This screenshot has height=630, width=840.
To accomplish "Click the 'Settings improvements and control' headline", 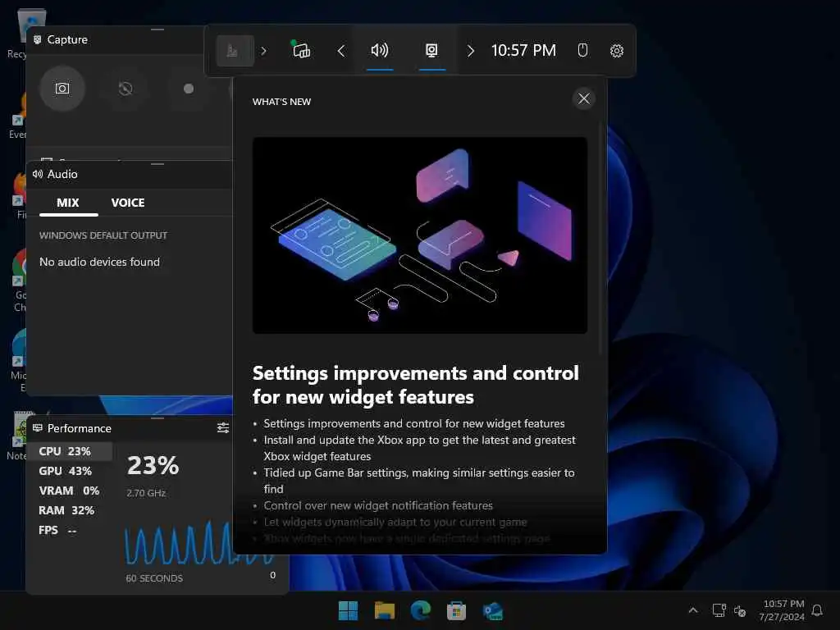I will [x=416, y=385].
